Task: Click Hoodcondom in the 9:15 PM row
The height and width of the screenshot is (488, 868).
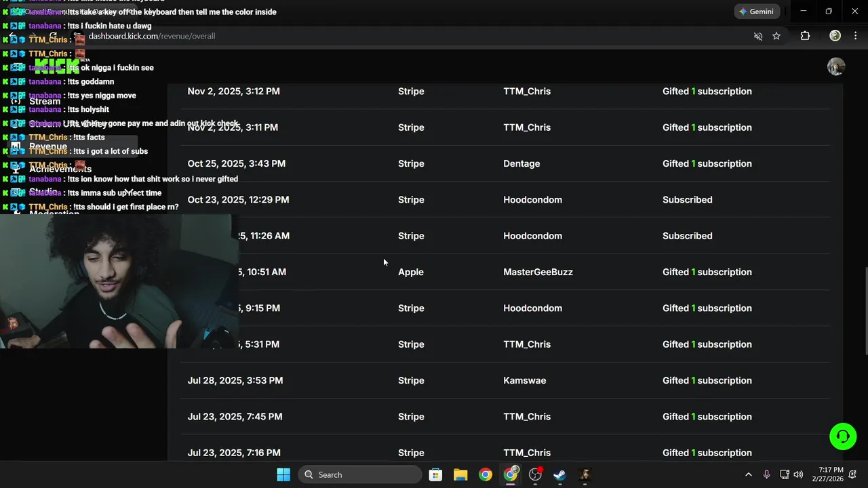Action: click(x=532, y=308)
